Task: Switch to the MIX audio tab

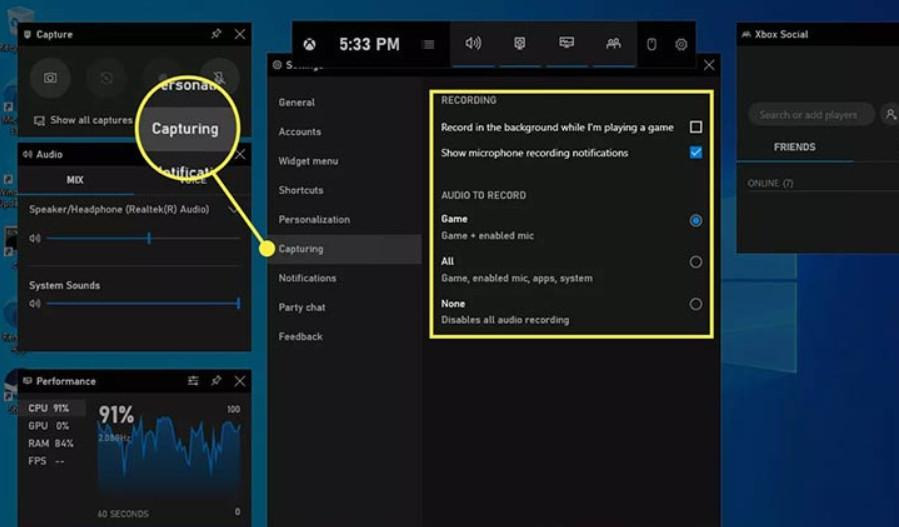Action: tap(75, 180)
